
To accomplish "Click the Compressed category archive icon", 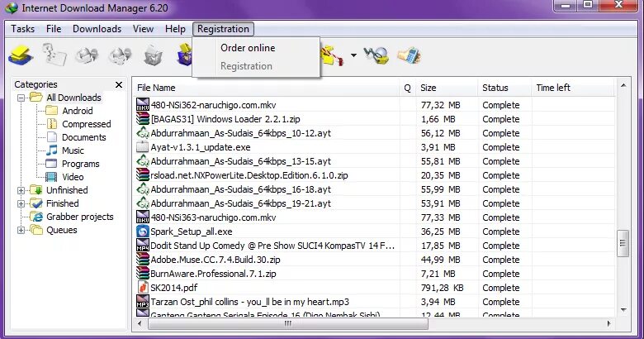I will tap(52, 123).
